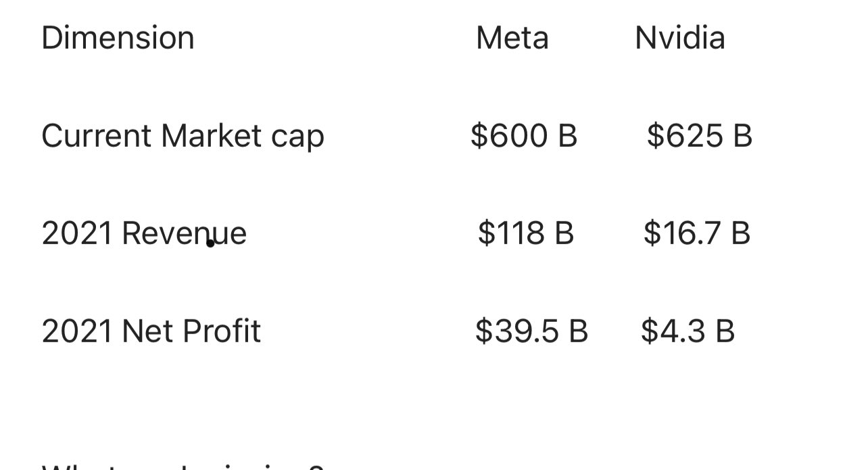Viewport: 868px width, 470px height.
Task: Select the Nvidia column header
Action: [x=679, y=37]
